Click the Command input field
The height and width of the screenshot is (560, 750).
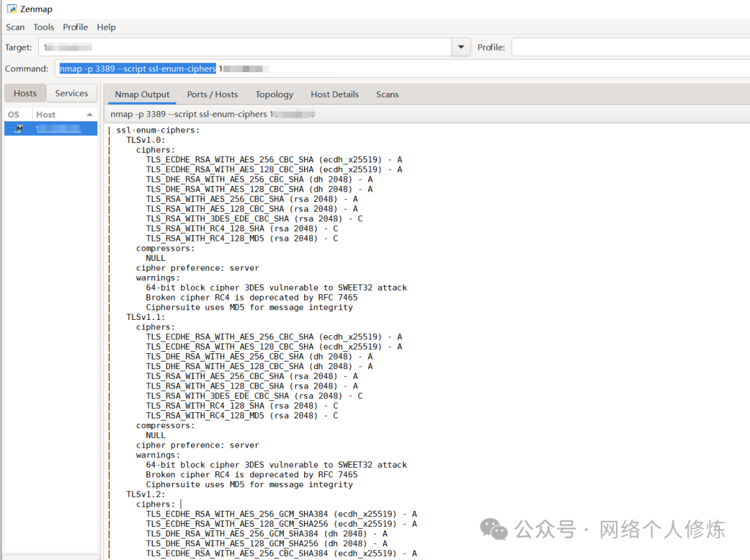[x=402, y=69]
